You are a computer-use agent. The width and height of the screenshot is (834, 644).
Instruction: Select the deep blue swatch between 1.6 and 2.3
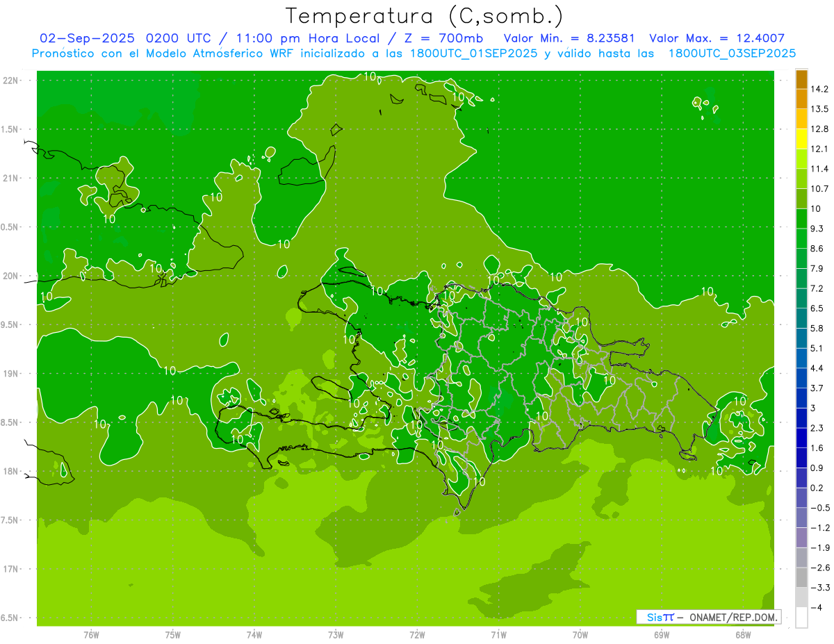point(801,438)
